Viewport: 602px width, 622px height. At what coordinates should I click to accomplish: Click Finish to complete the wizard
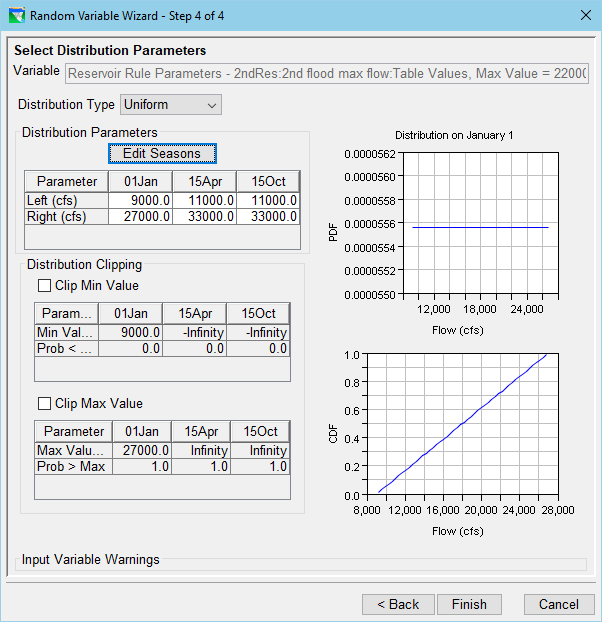point(469,604)
